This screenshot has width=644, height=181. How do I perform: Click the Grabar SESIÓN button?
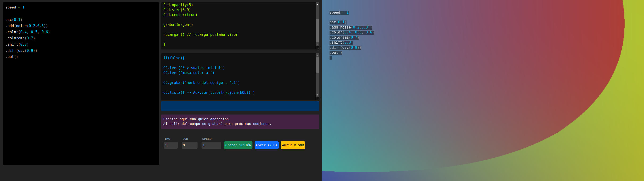tap(238, 145)
